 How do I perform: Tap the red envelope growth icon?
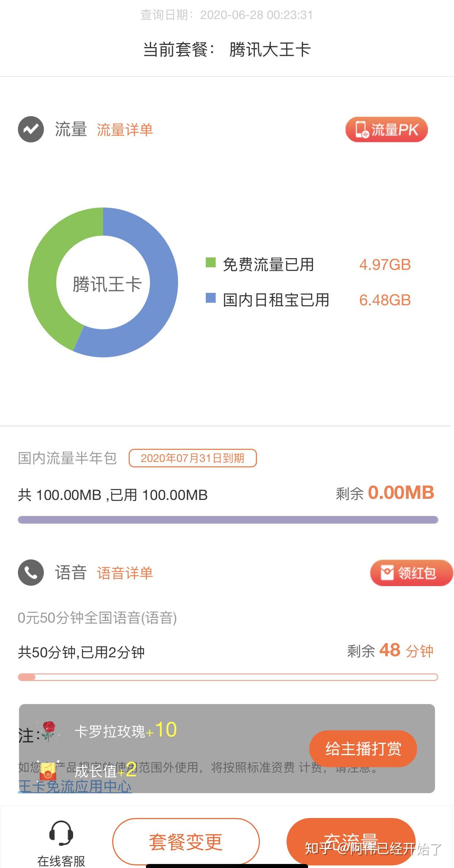point(48,771)
